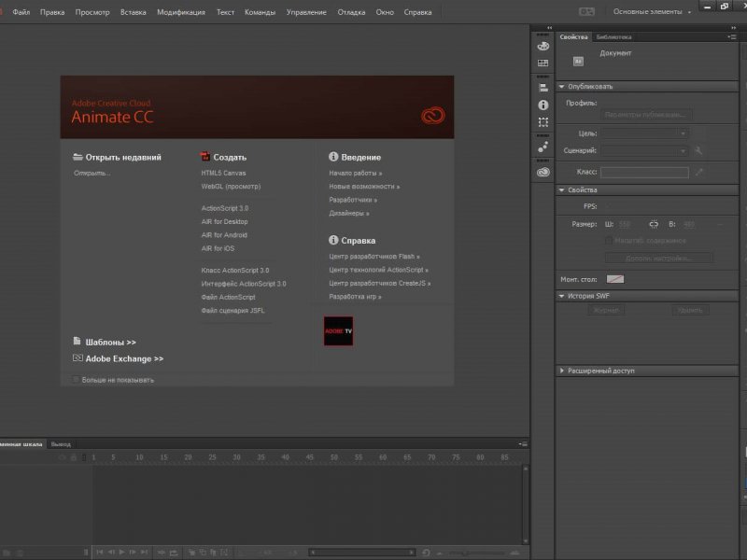Open the Управление menu
This screenshot has height=560, width=747.
point(306,12)
